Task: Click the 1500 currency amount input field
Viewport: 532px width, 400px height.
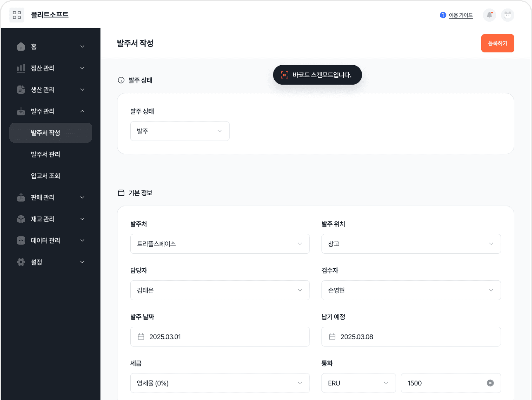Action: click(x=442, y=383)
